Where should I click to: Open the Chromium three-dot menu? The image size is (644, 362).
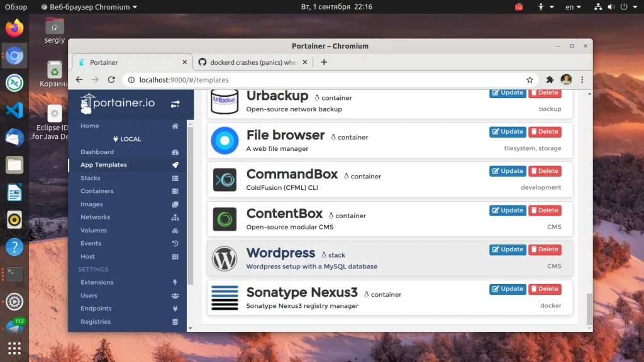pos(582,80)
